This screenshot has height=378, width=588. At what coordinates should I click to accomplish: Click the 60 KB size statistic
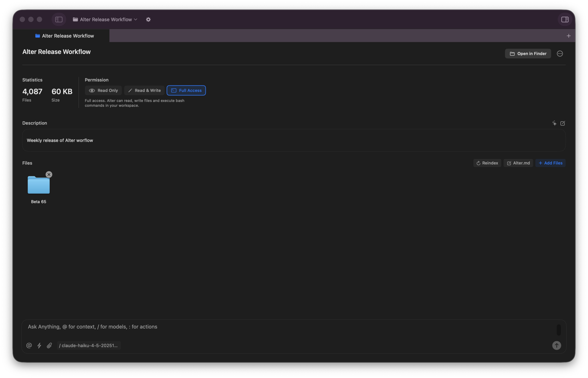coord(62,95)
